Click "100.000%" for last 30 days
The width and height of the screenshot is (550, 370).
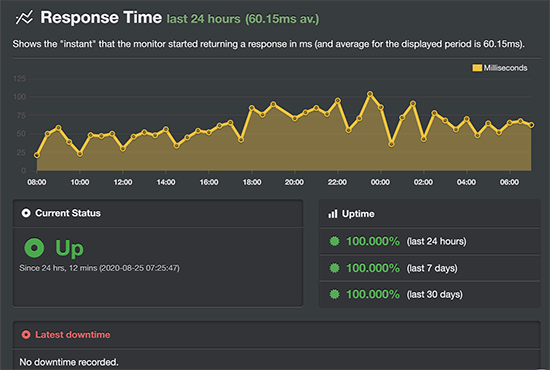(373, 294)
